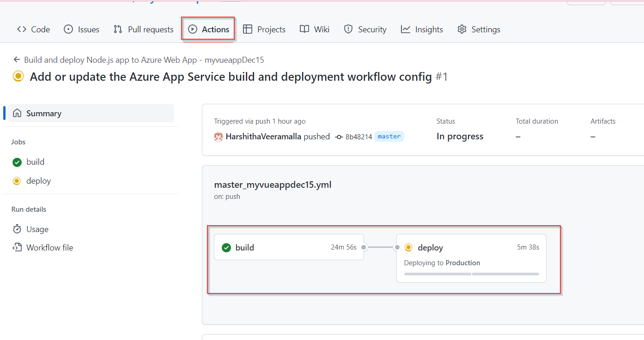Open commit 8b48214
This screenshot has width=644, height=340.
tap(358, 137)
